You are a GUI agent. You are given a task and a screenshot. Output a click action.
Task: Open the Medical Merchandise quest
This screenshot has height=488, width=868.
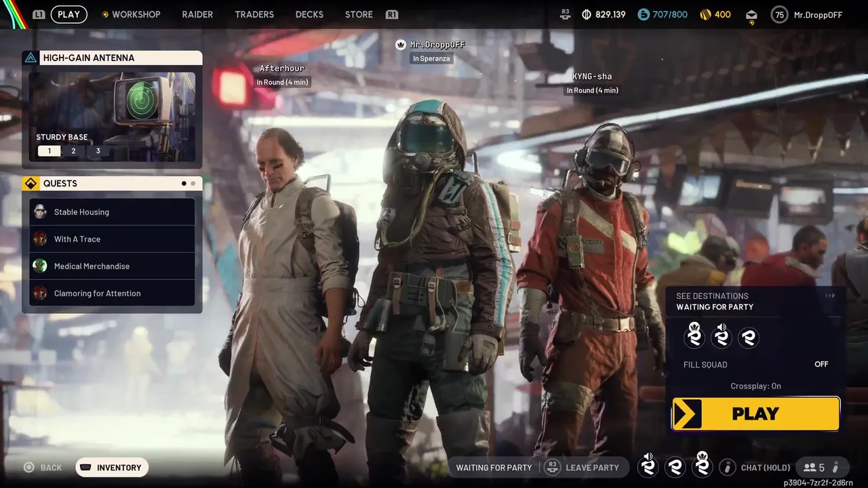pyautogui.click(x=113, y=266)
